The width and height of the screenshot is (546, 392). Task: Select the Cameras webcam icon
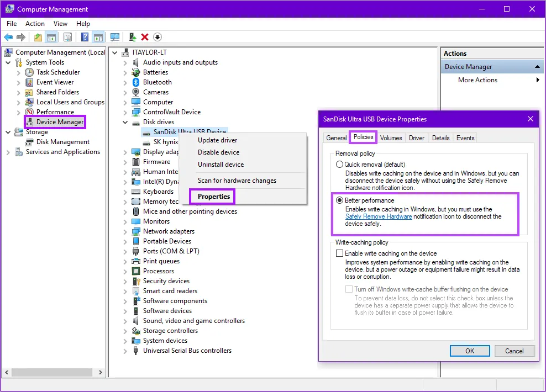click(136, 92)
